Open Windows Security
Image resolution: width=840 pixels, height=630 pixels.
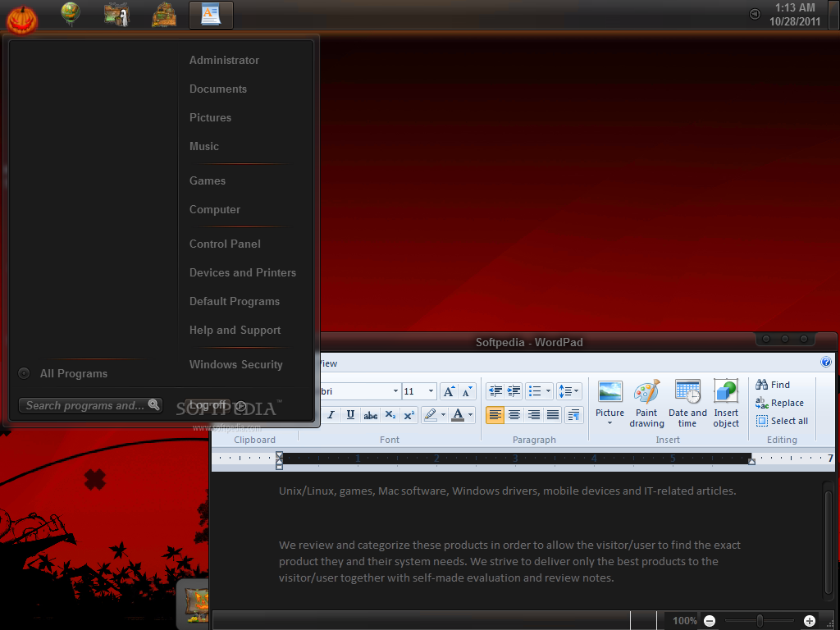pos(235,365)
